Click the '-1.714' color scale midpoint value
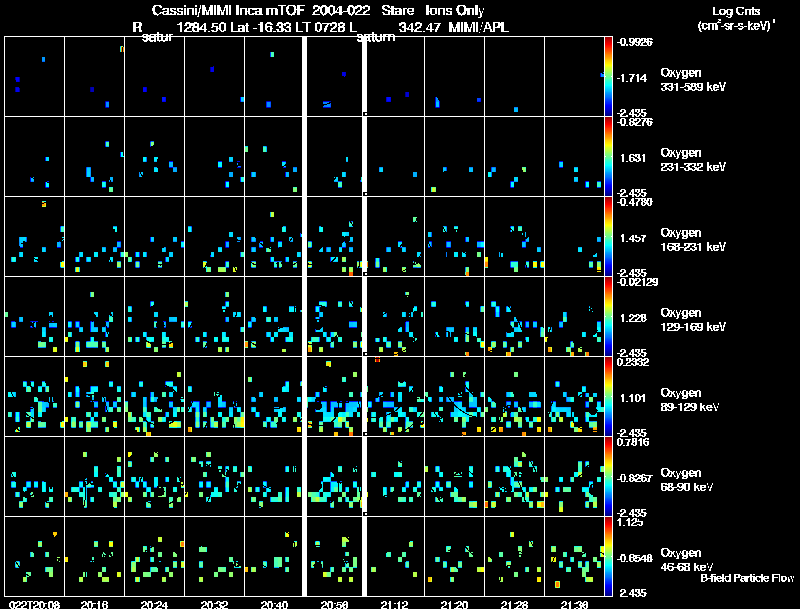The image size is (800, 609). (632, 78)
